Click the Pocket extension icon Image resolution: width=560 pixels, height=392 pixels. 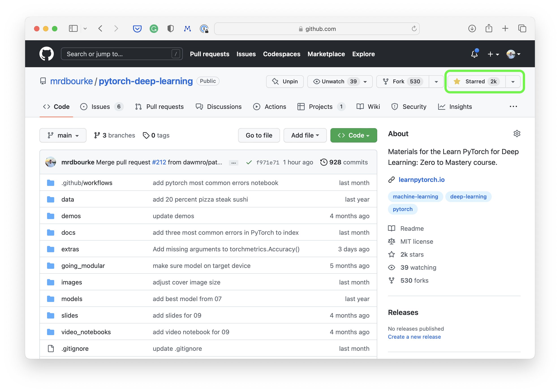tap(137, 29)
